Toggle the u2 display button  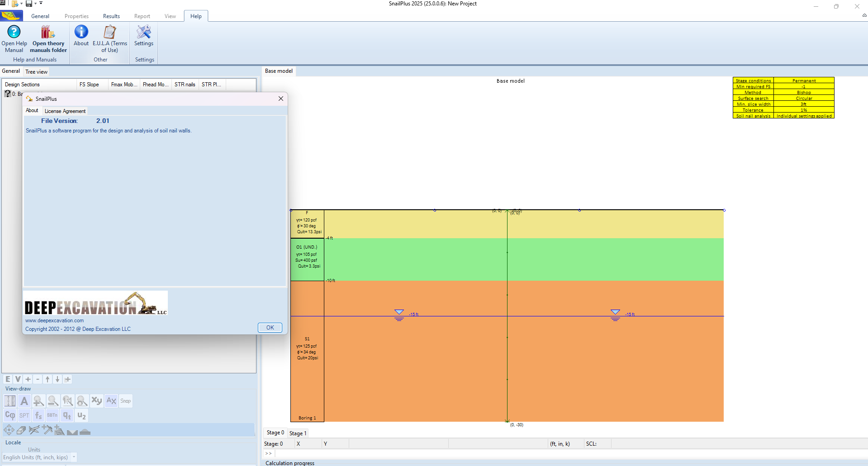[81, 415]
